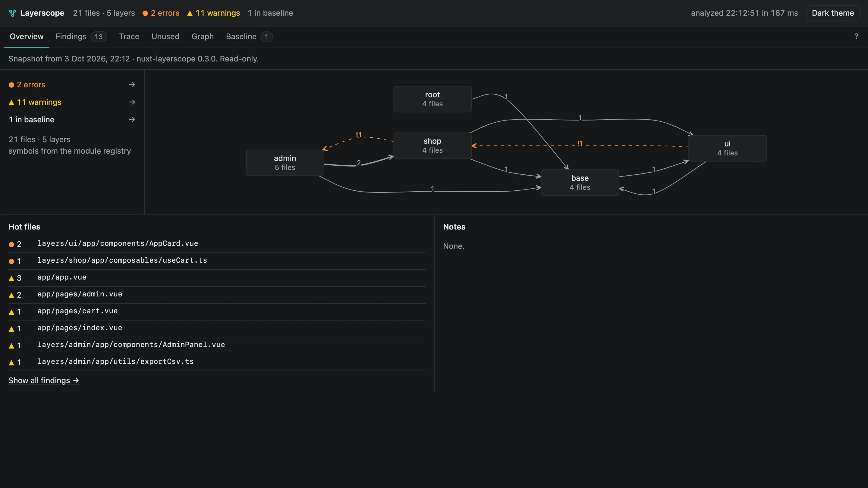Click error dot beside AppCard.vue
The image size is (868, 488).
[x=11, y=245]
